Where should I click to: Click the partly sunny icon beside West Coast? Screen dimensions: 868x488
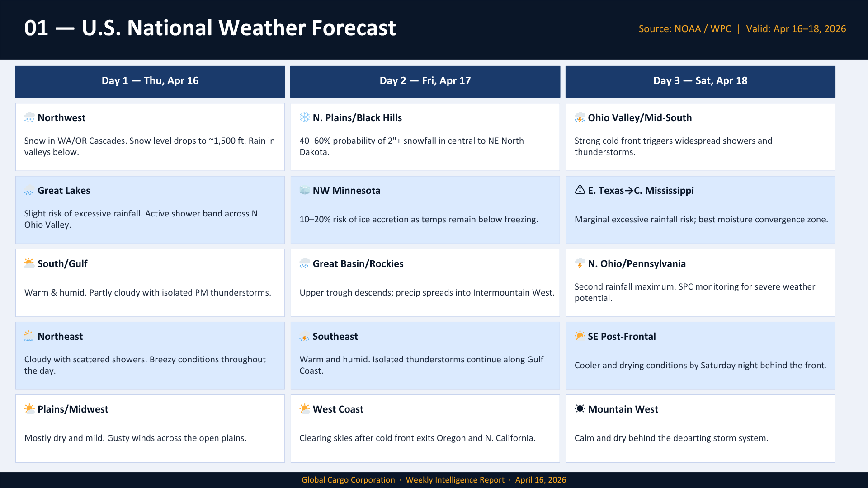305,409
